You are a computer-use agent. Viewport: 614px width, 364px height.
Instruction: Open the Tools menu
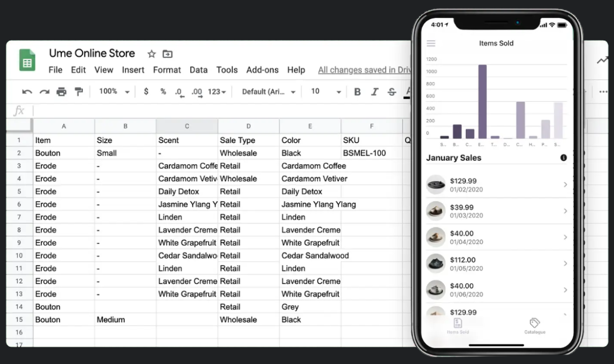click(x=227, y=70)
